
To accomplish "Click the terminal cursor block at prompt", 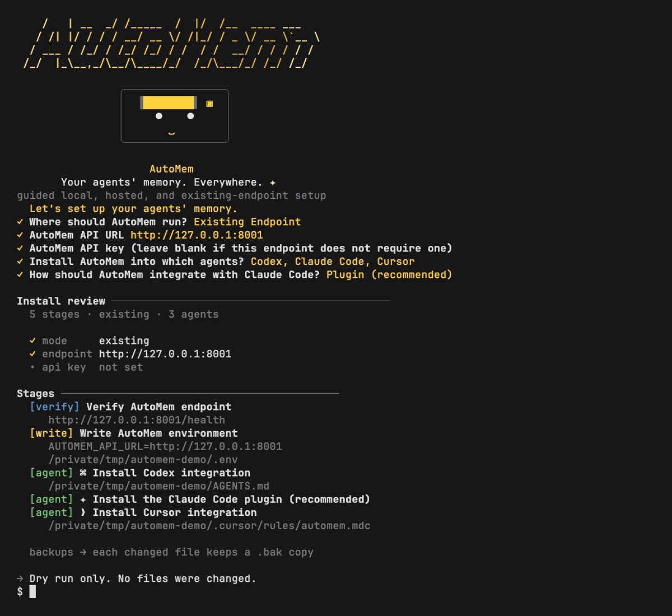I will [x=32, y=591].
